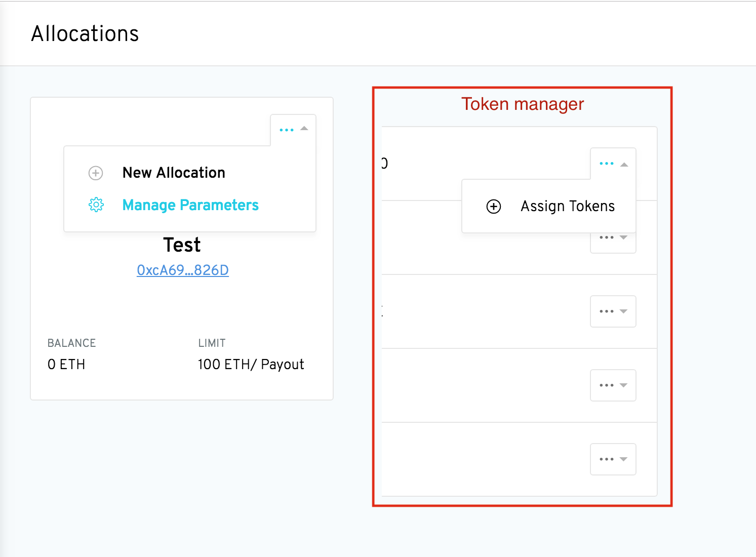Click the blue ellipsis icon in Token manager header
Screen dimensions: 756x557
606,163
